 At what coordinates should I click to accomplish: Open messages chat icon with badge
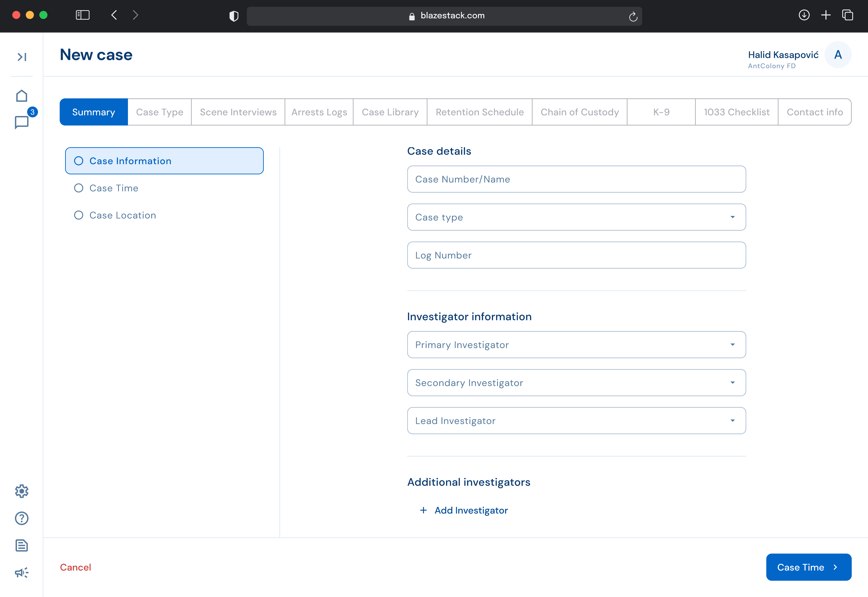pos(22,122)
